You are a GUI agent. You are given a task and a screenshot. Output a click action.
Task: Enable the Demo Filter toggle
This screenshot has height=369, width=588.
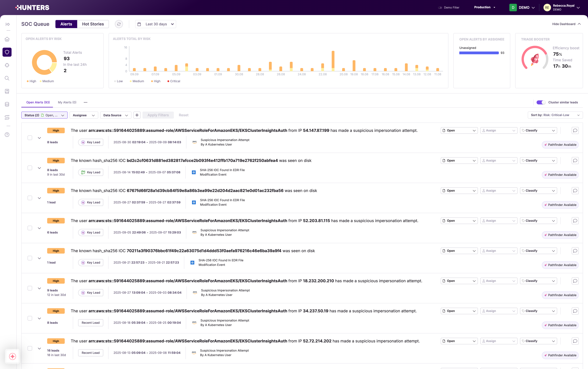[440, 8]
